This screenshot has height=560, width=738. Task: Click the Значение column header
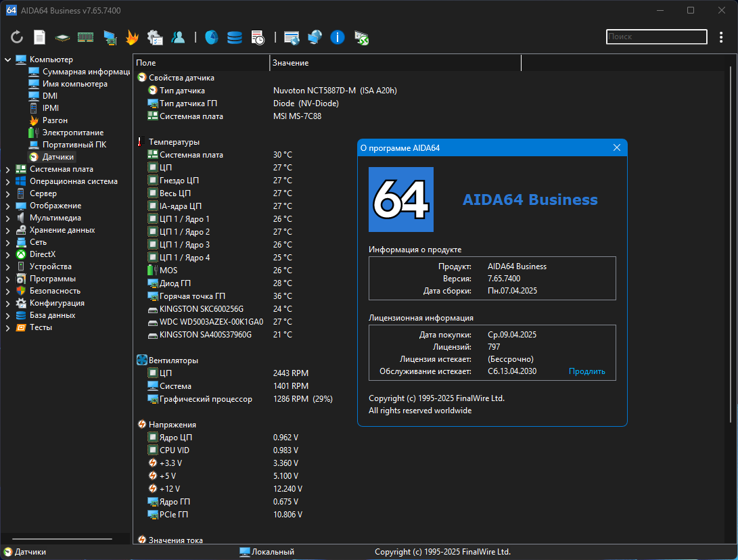pyautogui.click(x=395, y=63)
